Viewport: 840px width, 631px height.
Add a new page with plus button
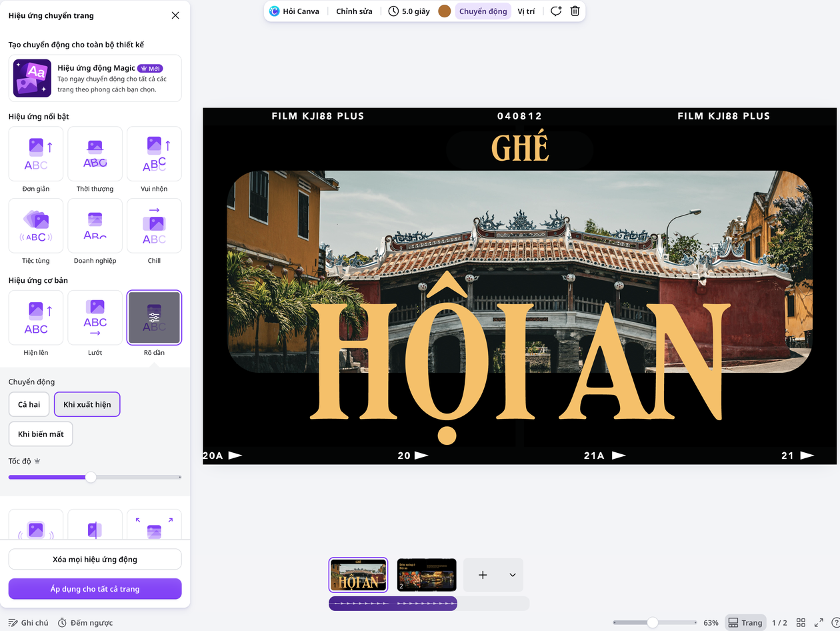(x=483, y=575)
